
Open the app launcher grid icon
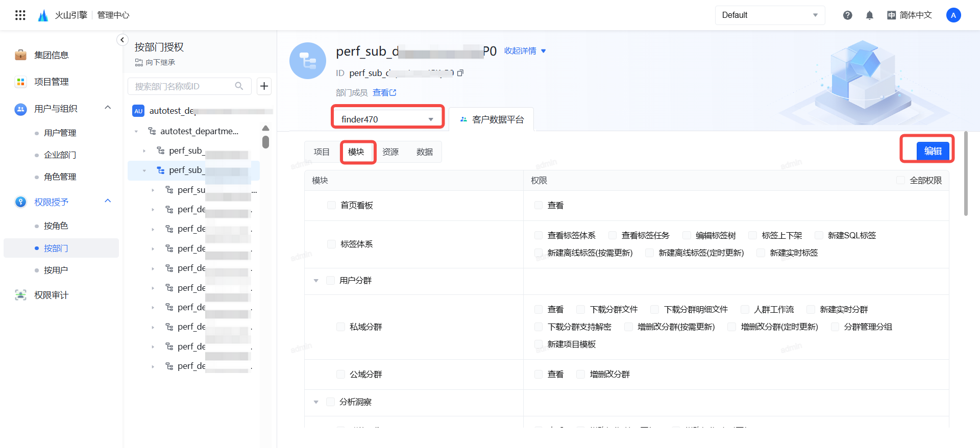20,15
